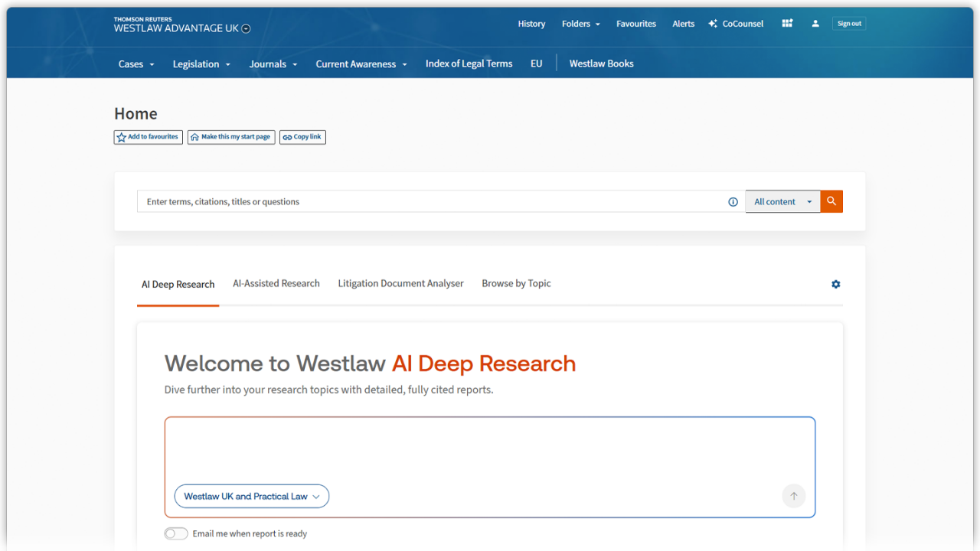Select the Browse by Topic tab
The width and height of the screenshot is (980, 551).
pyautogui.click(x=516, y=283)
